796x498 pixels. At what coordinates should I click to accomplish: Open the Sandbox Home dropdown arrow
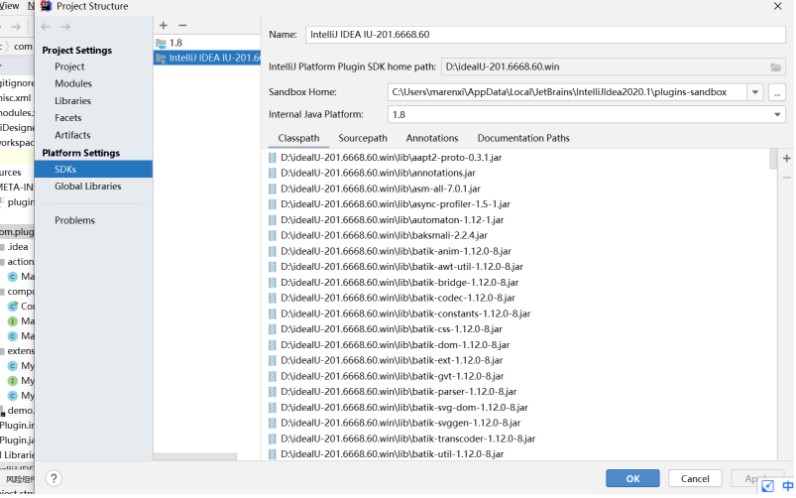pos(755,92)
